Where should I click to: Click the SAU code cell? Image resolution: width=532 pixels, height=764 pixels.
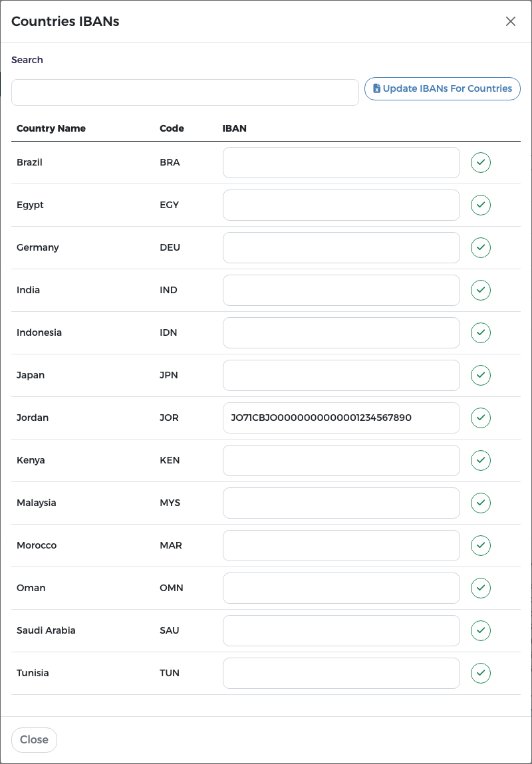pos(170,630)
